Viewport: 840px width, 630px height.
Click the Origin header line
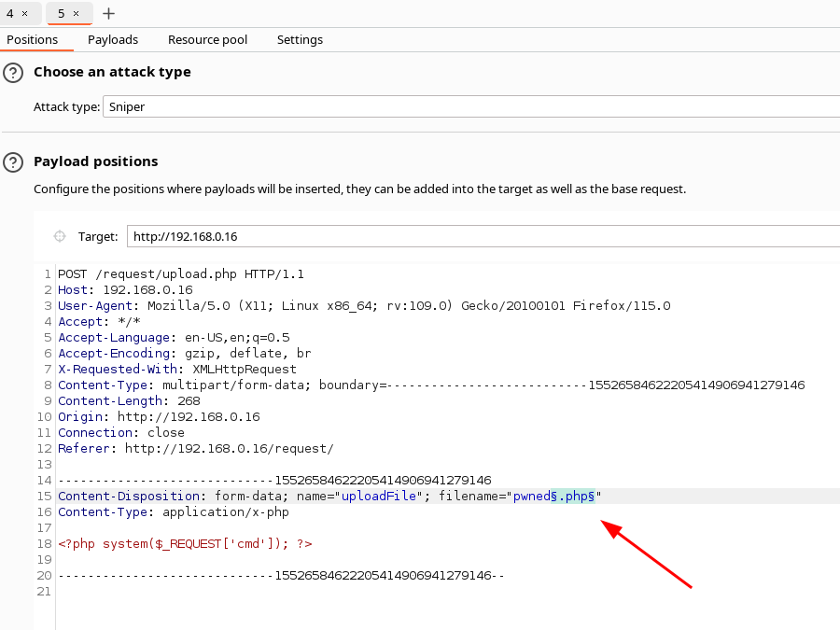[x=159, y=417]
